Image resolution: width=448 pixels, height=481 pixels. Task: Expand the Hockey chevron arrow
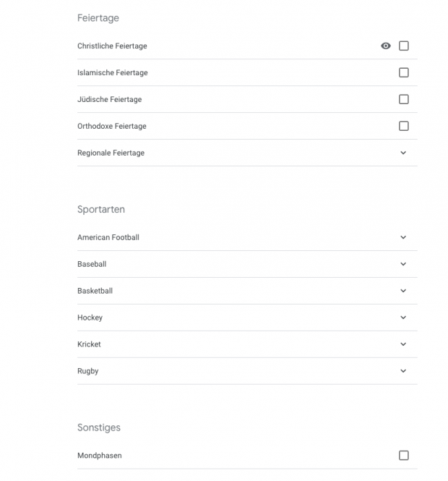tap(403, 318)
